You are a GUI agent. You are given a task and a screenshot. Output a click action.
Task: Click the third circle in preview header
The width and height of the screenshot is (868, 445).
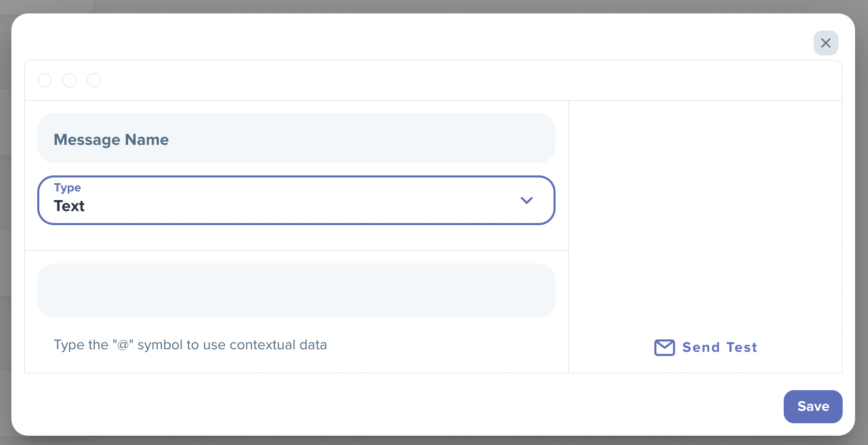click(x=94, y=80)
